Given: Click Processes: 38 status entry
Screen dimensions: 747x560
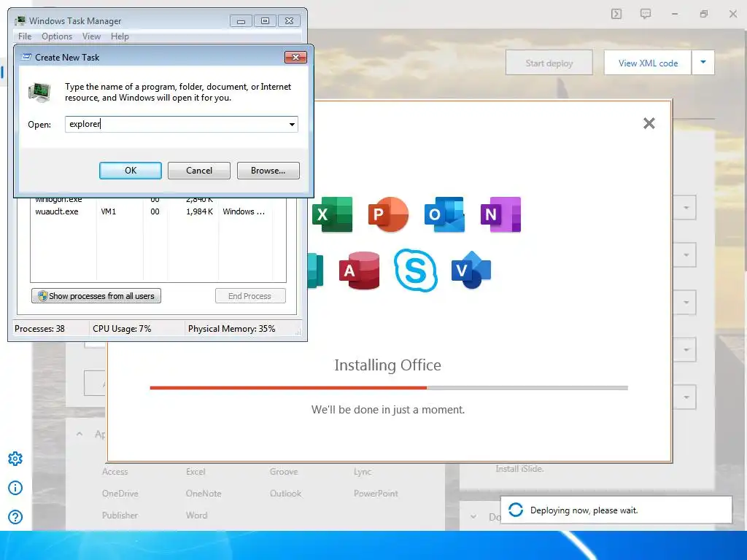Looking at the screenshot, I should click(x=39, y=329).
